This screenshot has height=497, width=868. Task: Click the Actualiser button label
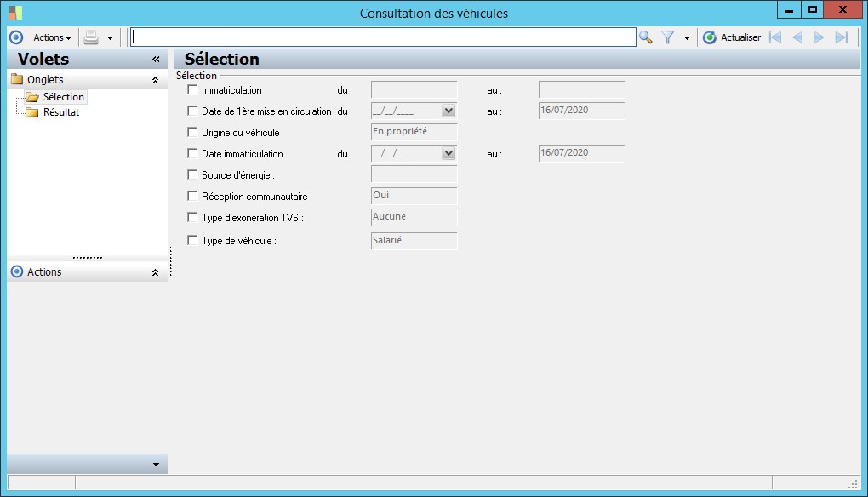tap(740, 37)
